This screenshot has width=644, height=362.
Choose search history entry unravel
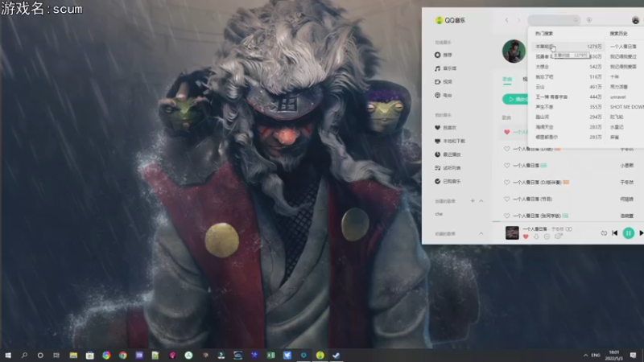pos(617,97)
